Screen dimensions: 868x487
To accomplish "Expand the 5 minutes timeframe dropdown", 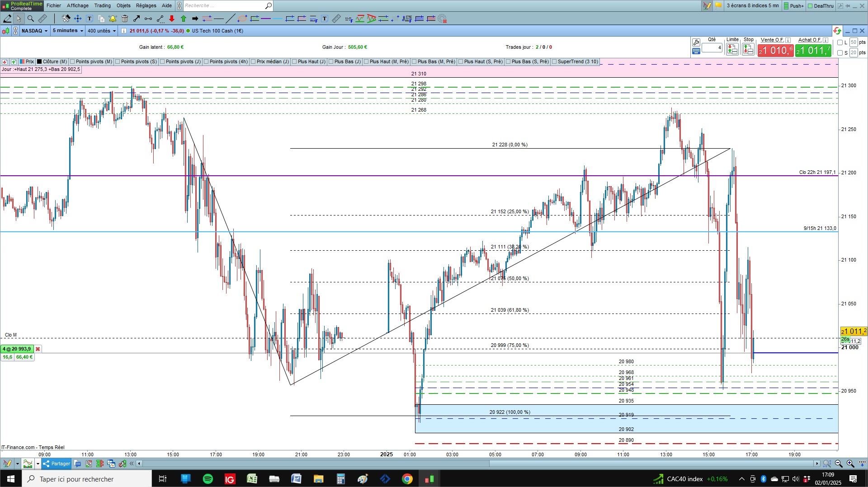I will coord(68,31).
